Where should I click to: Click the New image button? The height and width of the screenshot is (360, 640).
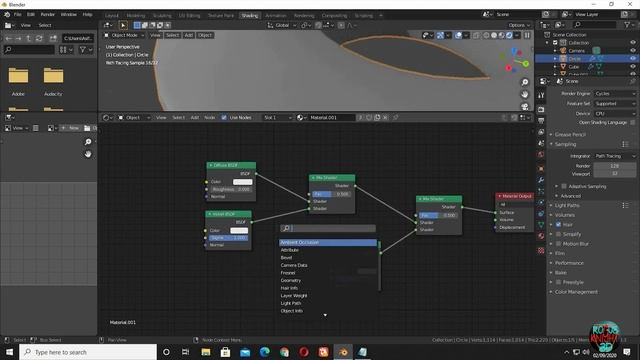(x=70, y=128)
